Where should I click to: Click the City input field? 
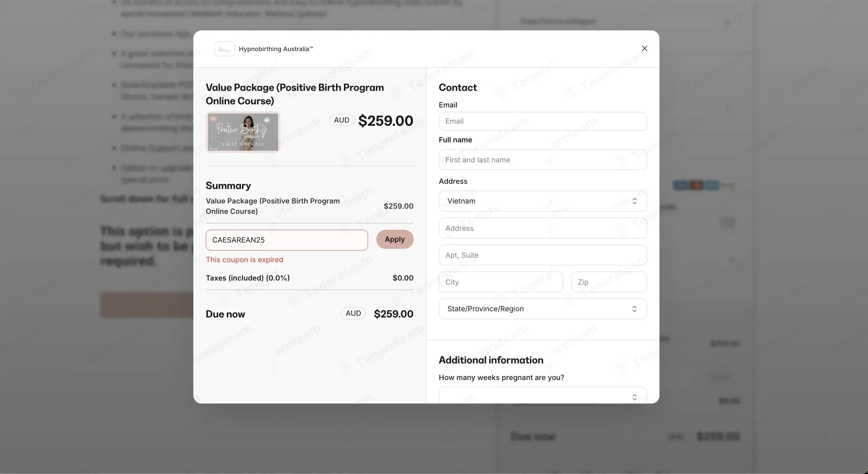tap(501, 282)
